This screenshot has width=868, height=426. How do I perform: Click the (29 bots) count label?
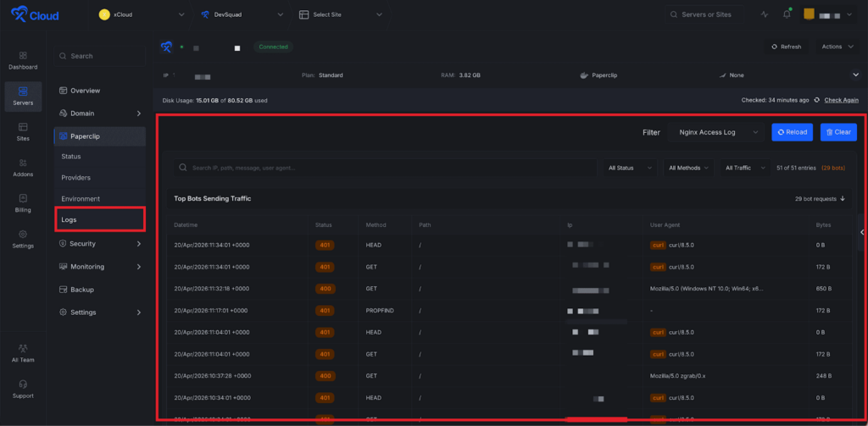pyautogui.click(x=833, y=168)
